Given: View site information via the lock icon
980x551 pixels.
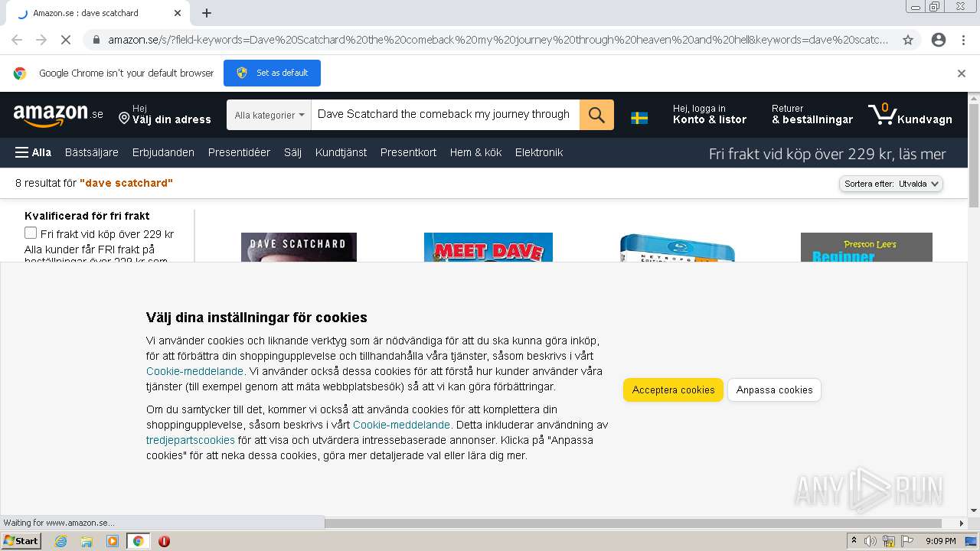Looking at the screenshot, I should pyautogui.click(x=96, y=40).
